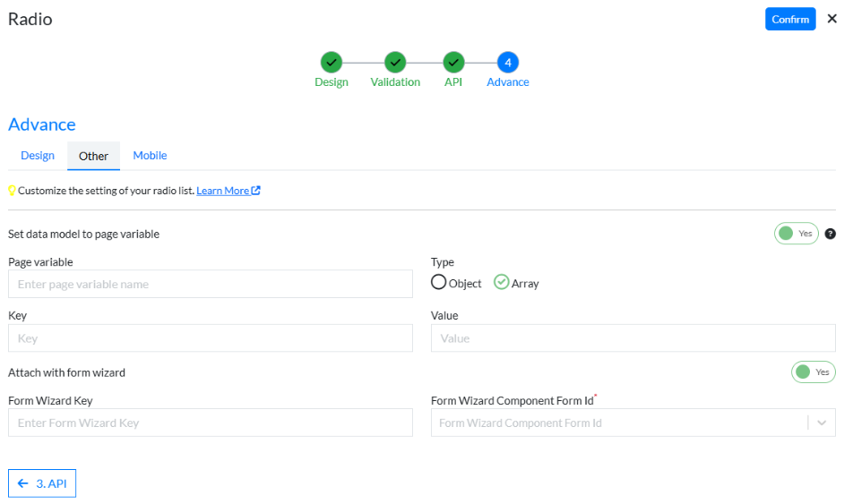Click the Design step checkmark circle
This screenshot has width=844, height=504.
click(x=332, y=63)
